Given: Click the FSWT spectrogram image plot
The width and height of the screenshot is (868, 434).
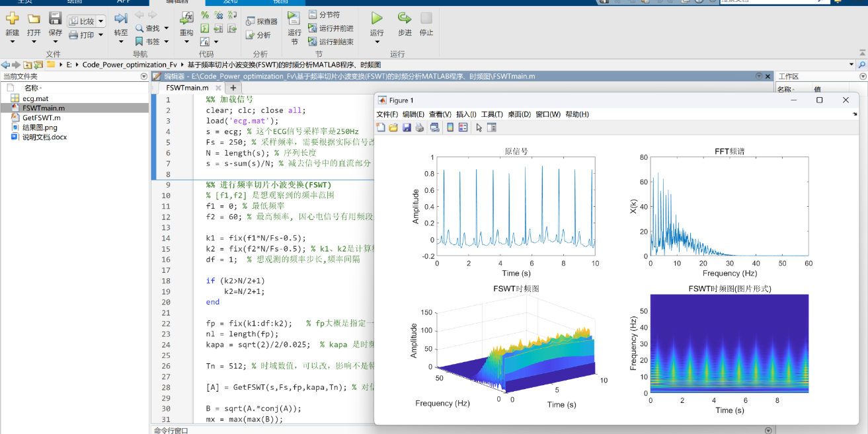Looking at the screenshot, I should point(729,344).
